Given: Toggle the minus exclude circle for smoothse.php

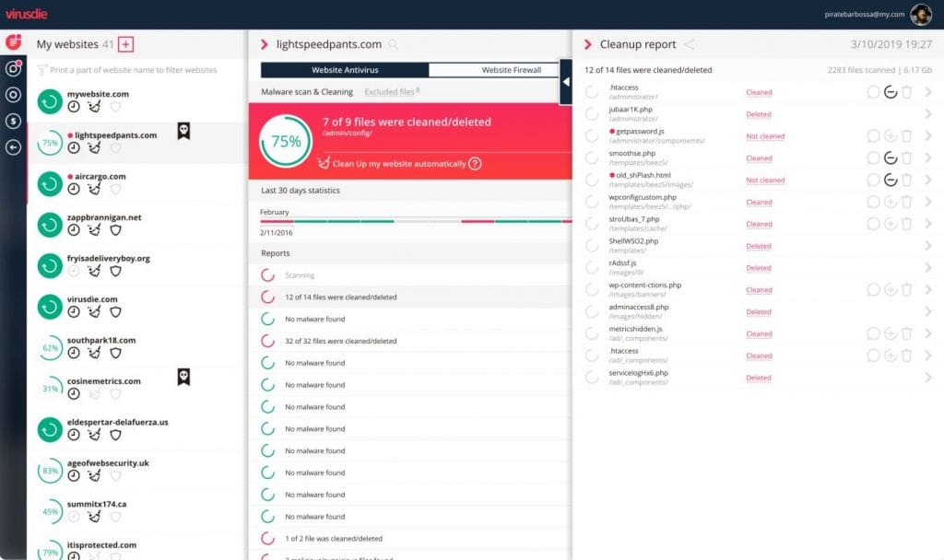Looking at the screenshot, I should [x=890, y=157].
